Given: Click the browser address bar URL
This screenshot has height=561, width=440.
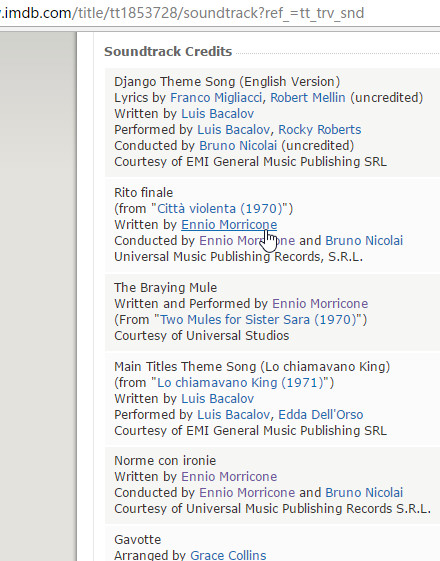Looking at the screenshot, I should [x=182, y=13].
